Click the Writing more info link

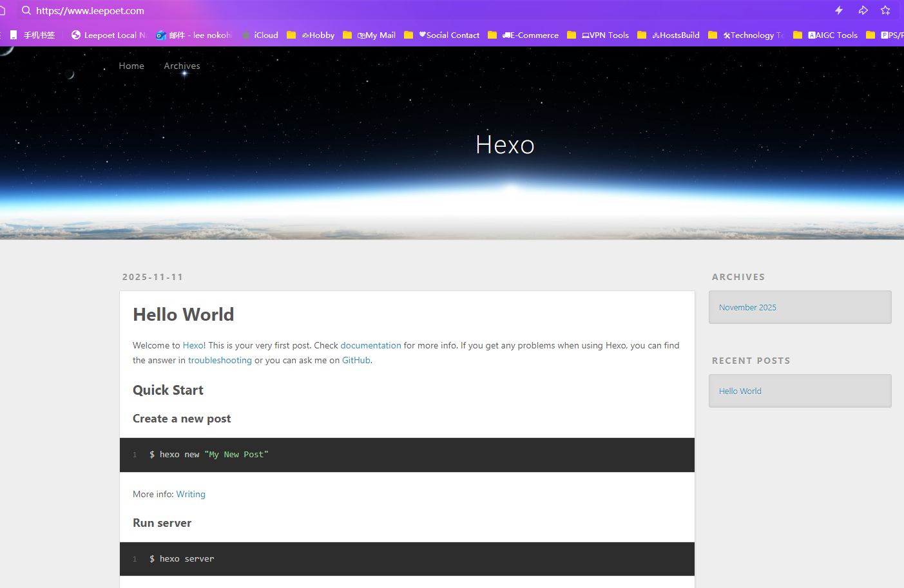(x=191, y=494)
